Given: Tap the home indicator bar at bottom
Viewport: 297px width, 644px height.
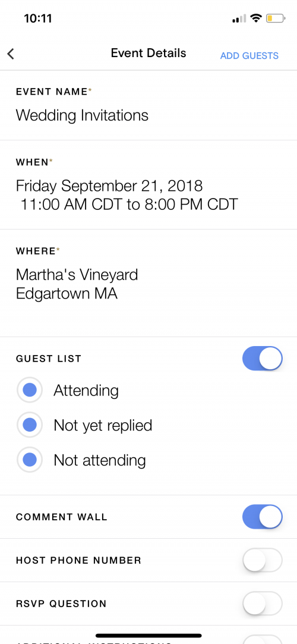Looking at the screenshot, I should pos(148,635).
